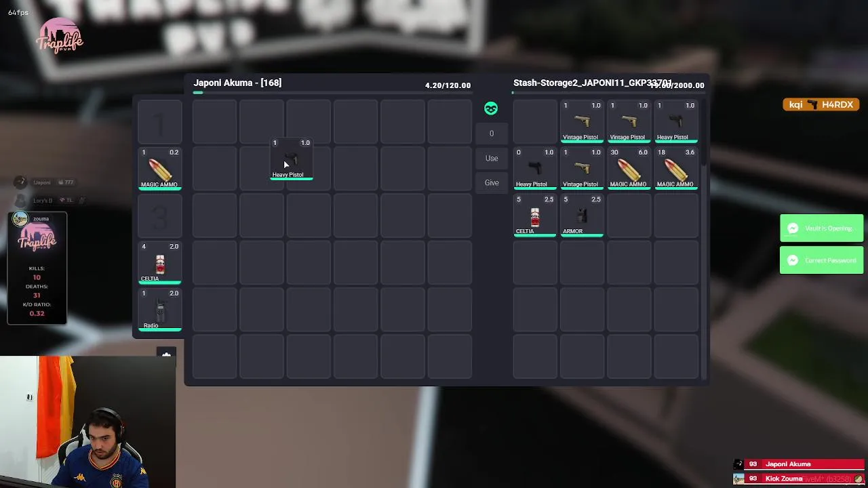Viewport: 868px width, 488px height.
Task: Select stash MAGIC AMMO stack of 30
Action: [629, 169]
